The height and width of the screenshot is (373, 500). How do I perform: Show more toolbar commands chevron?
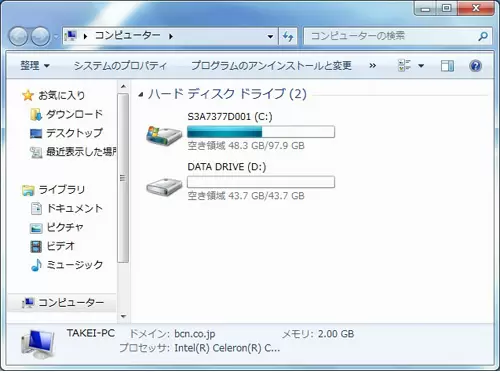tap(373, 66)
